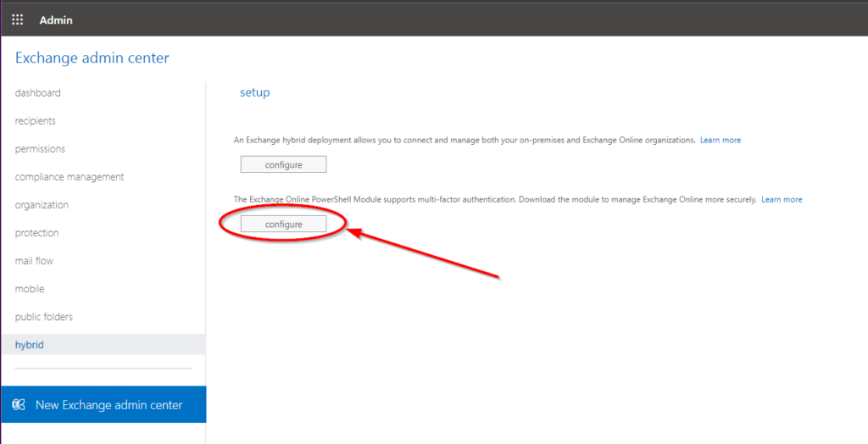The height and width of the screenshot is (444, 868).
Task: Click the Exchange admin center title
Action: pyautogui.click(x=92, y=58)
